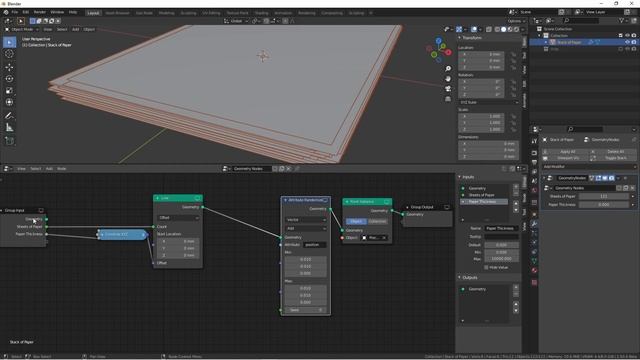Screen dimensions: 640x360
Task: Click the outliner filter funnel icon
Action: point(622,20)
